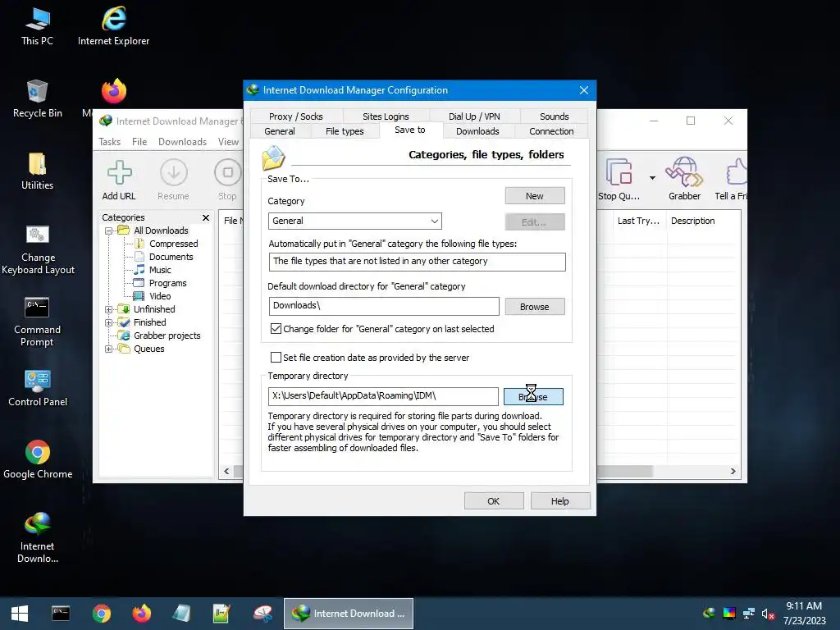
Task: Open the Tasks menu in IDM window
Action: [109, 142]
